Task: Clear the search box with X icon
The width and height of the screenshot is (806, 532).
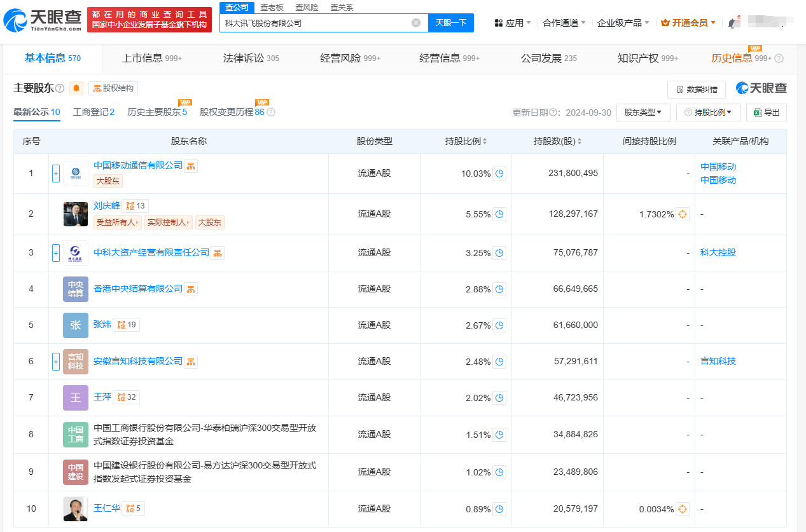Action: 416,23
